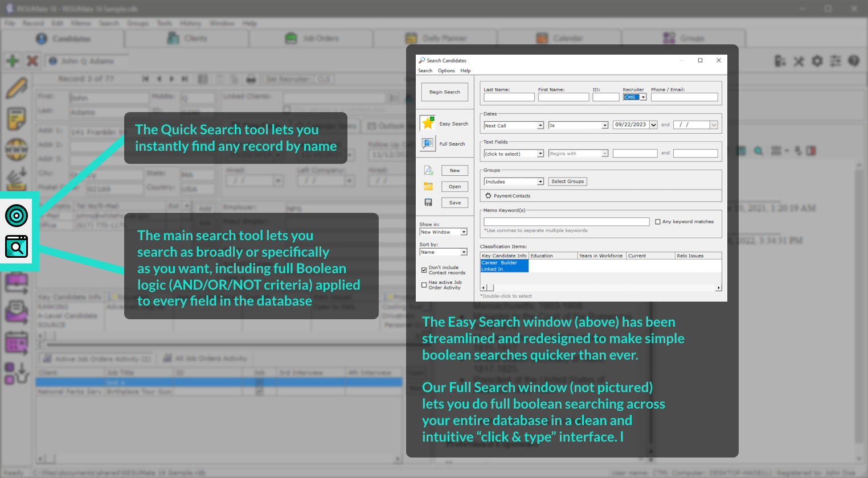
Task: Click the Open search button
Action: coord(455,186)
